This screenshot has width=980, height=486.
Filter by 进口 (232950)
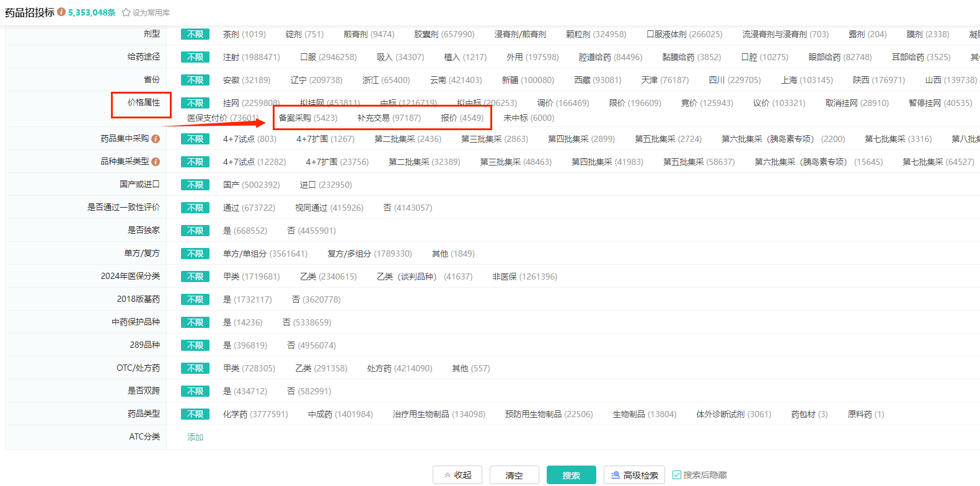[x=326, y=185]
